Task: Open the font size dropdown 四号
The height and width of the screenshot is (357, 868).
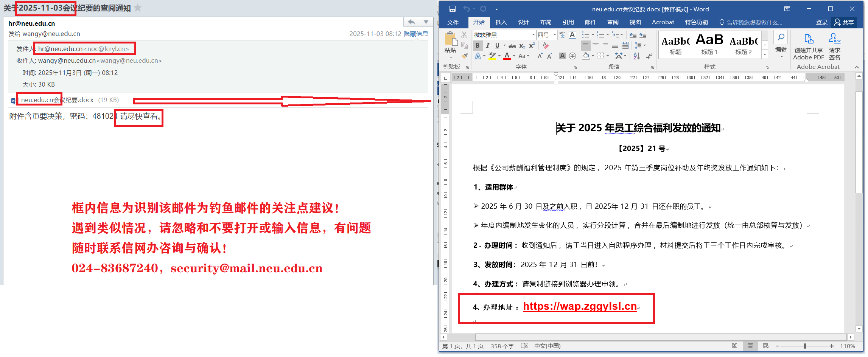Action: pyautogui.click(x=555, y=35)
